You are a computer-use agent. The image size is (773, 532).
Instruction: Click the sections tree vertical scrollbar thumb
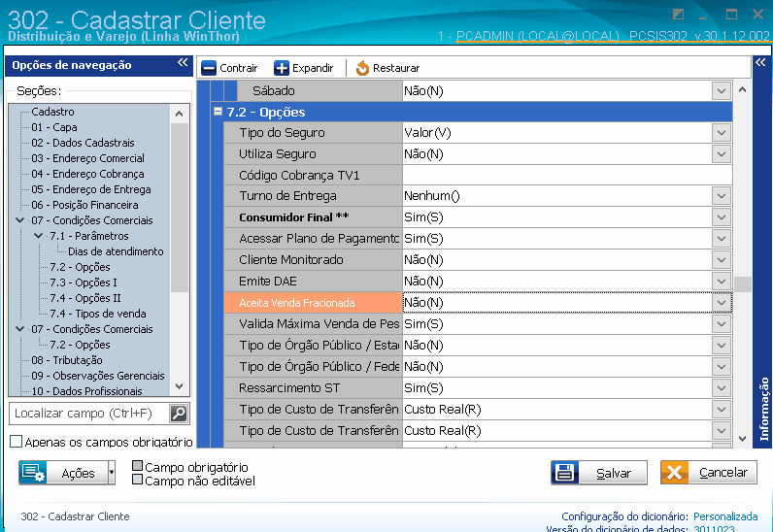[180, 207]
